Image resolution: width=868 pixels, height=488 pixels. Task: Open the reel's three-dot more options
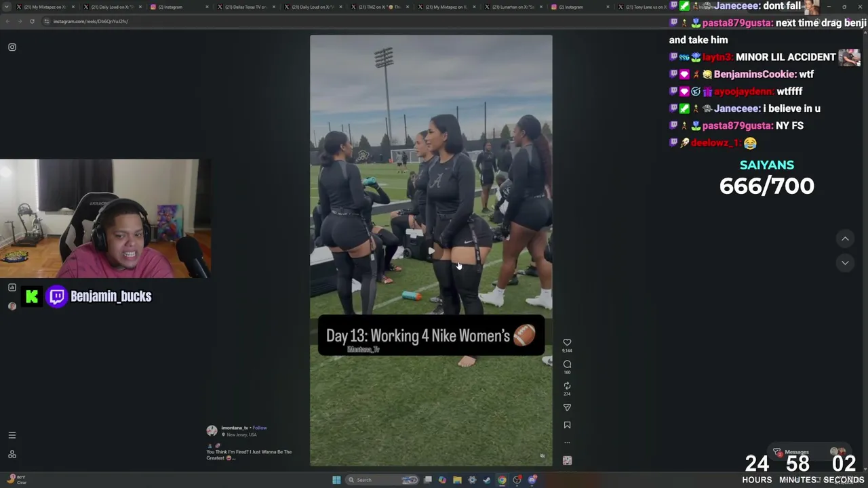(567, 443)
